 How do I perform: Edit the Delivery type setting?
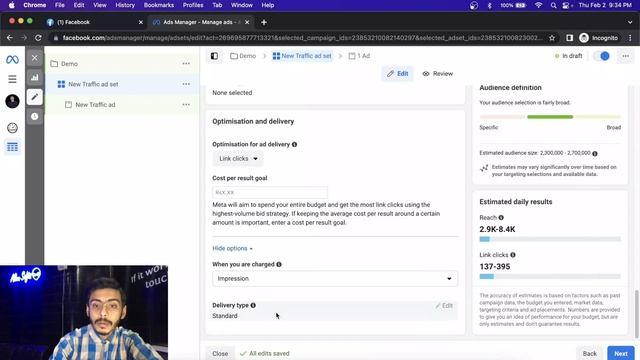[444, 306]
